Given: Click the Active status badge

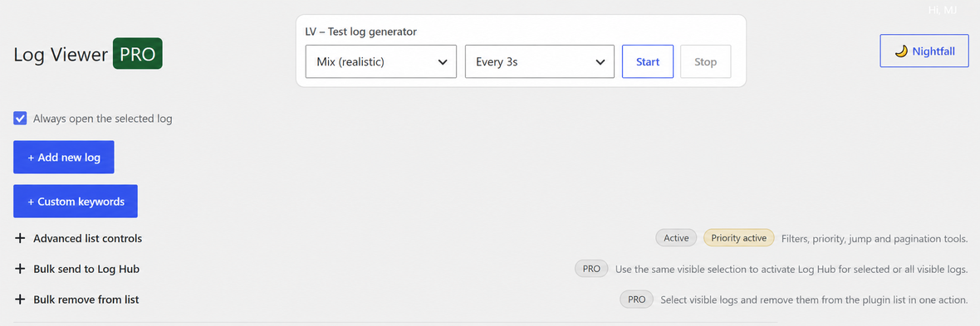Looking at the screenshot, I should 676,238.
